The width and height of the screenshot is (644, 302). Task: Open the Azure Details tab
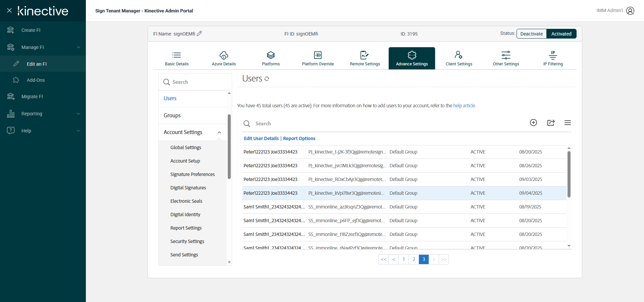224,58
